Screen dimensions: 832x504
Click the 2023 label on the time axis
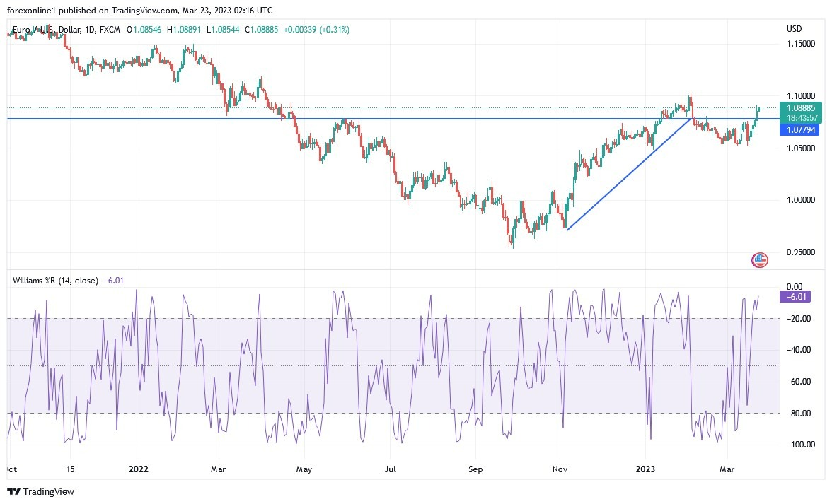646,469
